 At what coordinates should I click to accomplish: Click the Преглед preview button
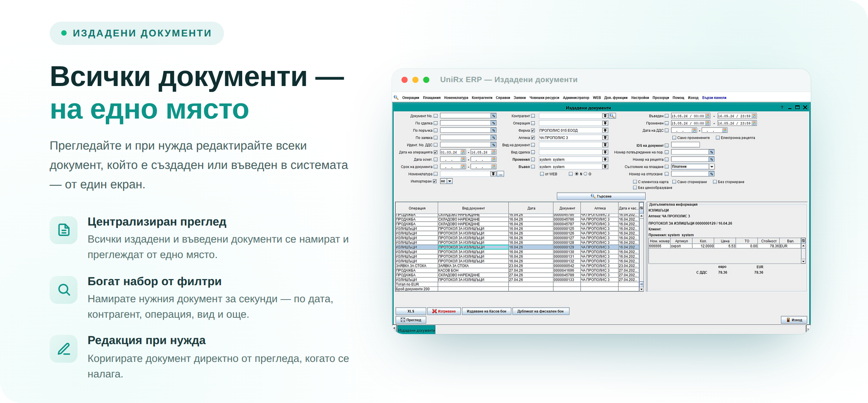tap(411, 320)
